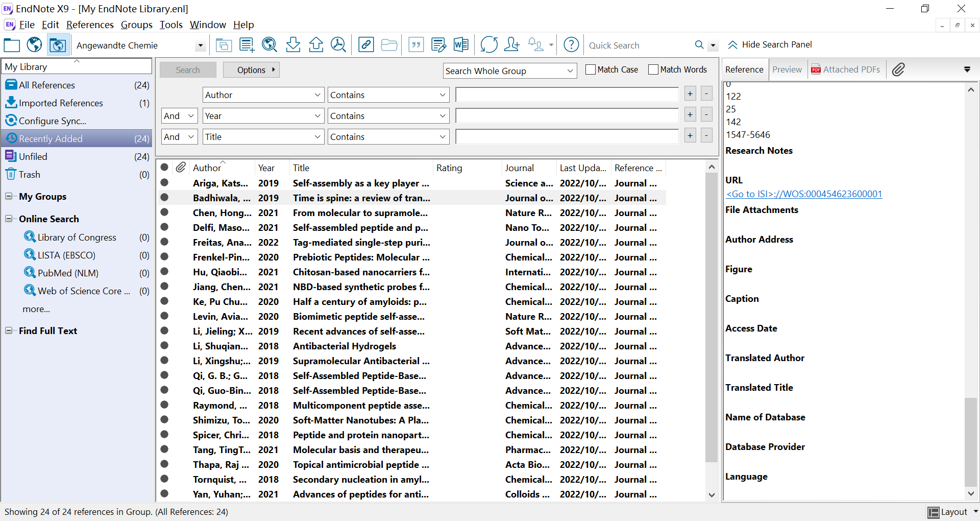The height and width of the screenshot is (521, 980).
Task: Click more... under Online Search
Action: point(36,309)
